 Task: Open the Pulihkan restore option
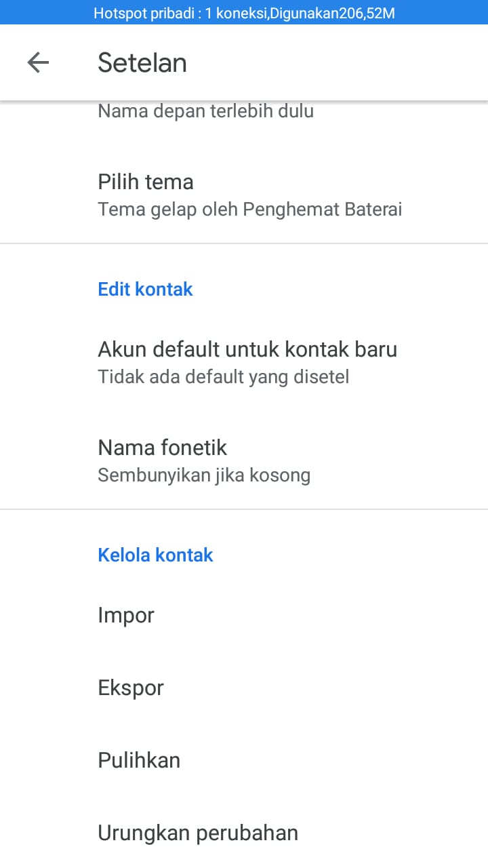click(244, 760)
